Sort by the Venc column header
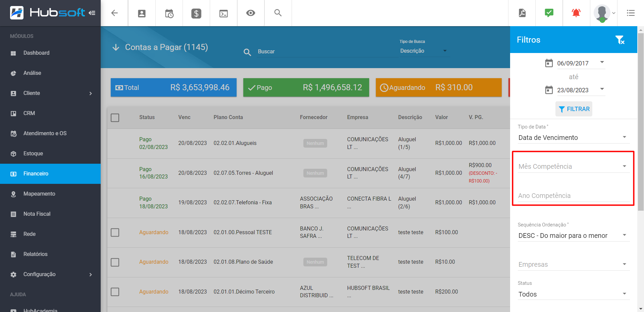644x312 pixels. 184,117
